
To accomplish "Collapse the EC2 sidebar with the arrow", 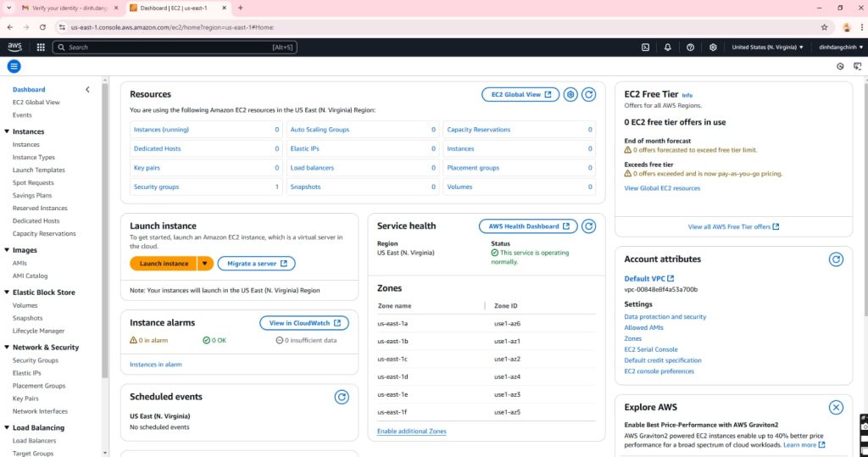I will tap(87, 89).
